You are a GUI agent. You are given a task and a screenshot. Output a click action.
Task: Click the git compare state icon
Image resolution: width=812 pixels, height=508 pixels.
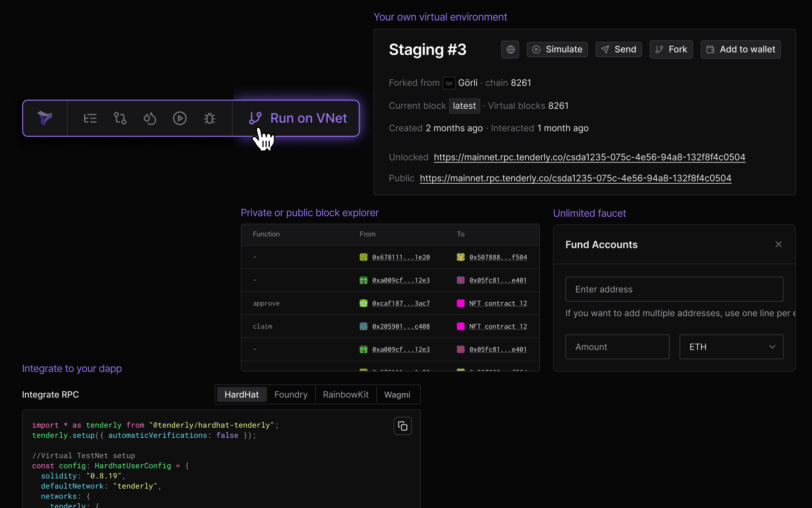(120, 118)
